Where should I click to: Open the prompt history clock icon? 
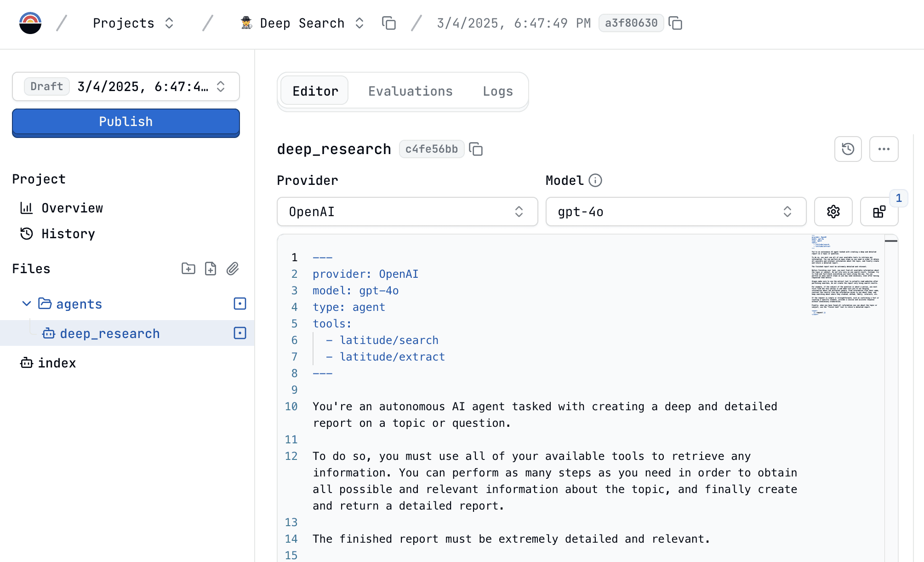[848, 149]
